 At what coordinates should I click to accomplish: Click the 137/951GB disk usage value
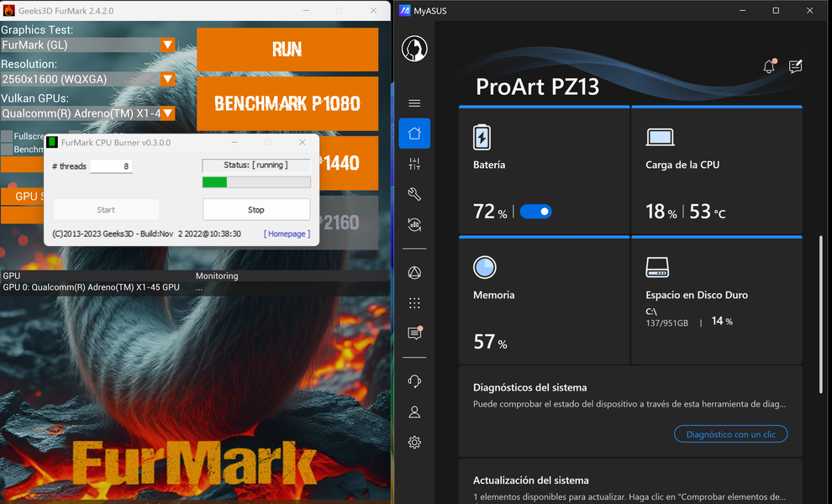pyautogui.click(x=667, y=323)
